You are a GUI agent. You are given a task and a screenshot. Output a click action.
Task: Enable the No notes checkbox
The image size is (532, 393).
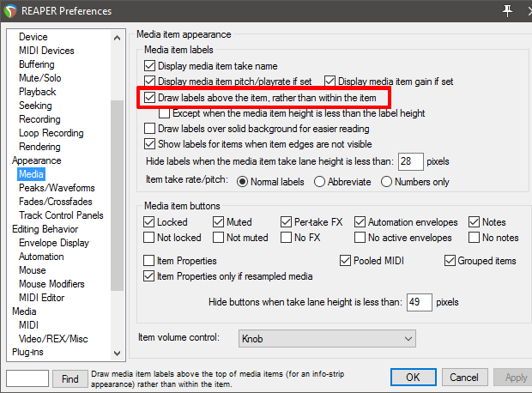coord(474,237)
